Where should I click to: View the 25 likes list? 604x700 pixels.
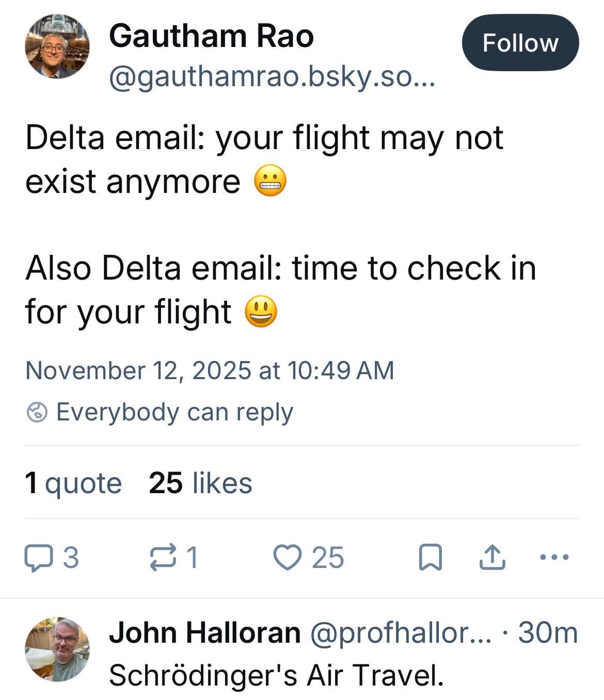200,483
